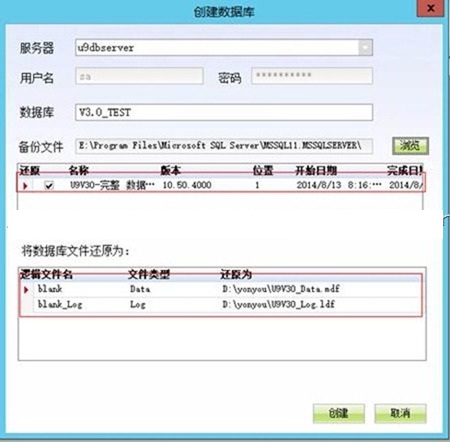Click the restore path U9V30_Log.ldf cell

279,304
